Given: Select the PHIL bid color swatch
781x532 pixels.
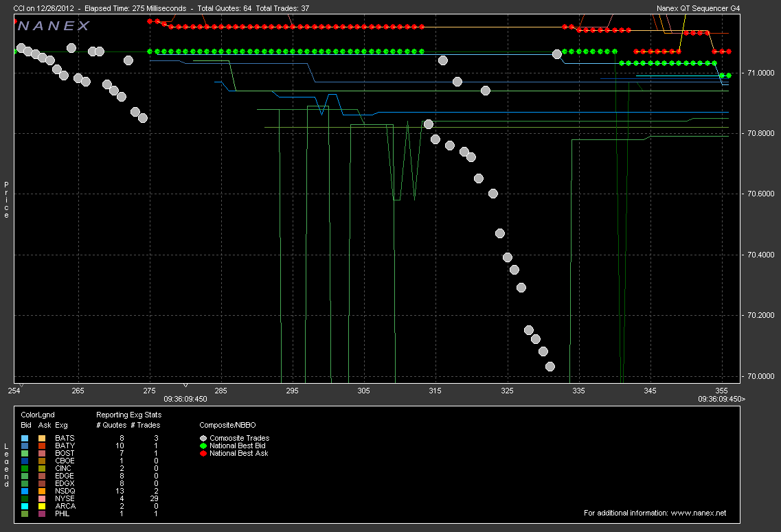Looking at the screenshot, I should click(25, 513).
